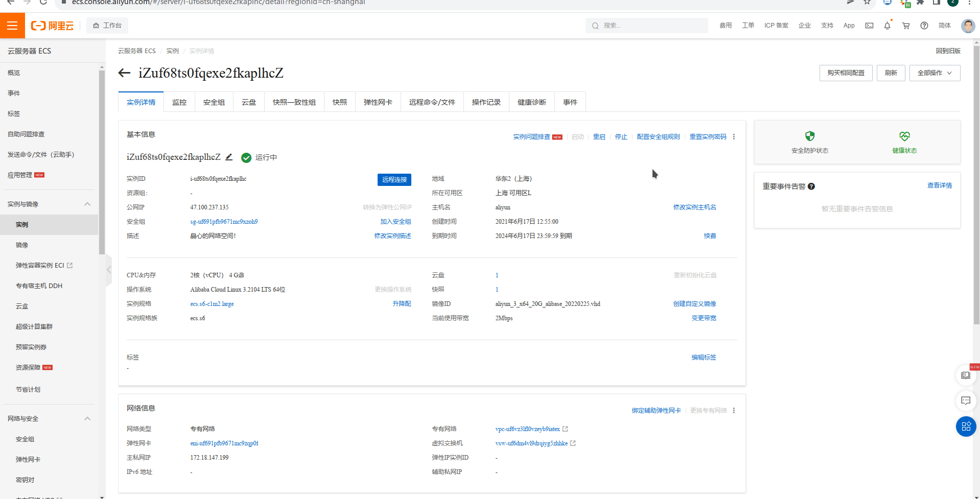The height and width of the screenshot is (499, 980).
Task: Open the shopping cart icon
Action: [906, 26]
